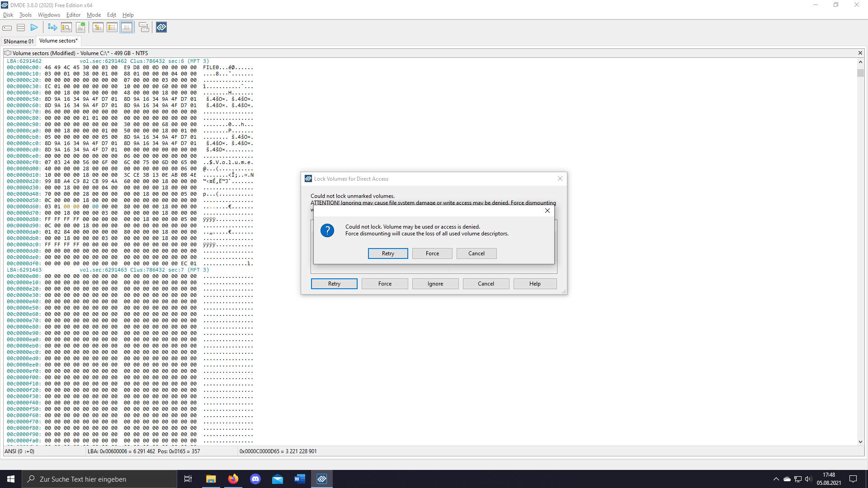Open the disk selection dialog icon
The width and height of the screenshot is (868, 488).
(7, 28)
